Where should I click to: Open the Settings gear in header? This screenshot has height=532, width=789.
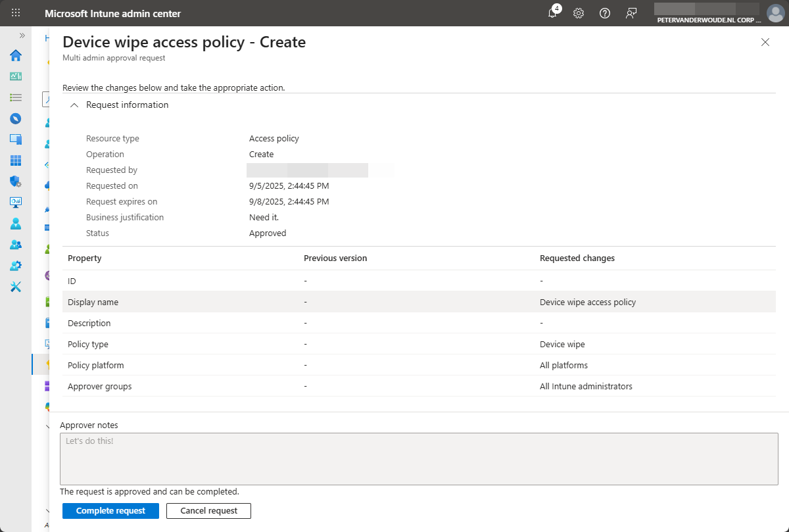click(579, 13)
